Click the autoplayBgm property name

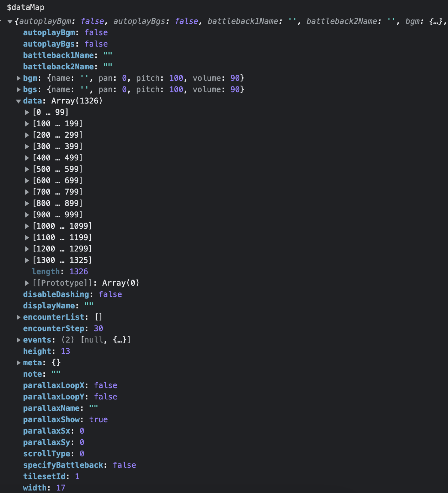tap(49, 33)
